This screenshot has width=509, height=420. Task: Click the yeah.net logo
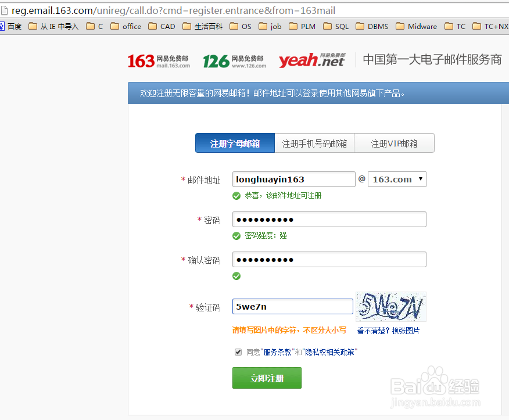[311, 60]
